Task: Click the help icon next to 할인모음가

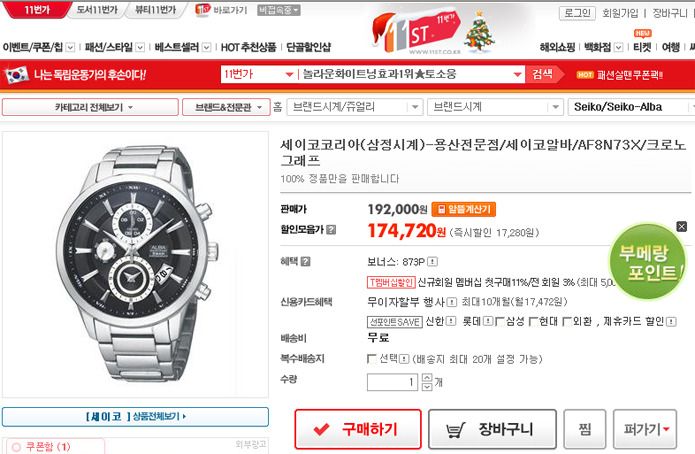Action: [x=331, y=230]
